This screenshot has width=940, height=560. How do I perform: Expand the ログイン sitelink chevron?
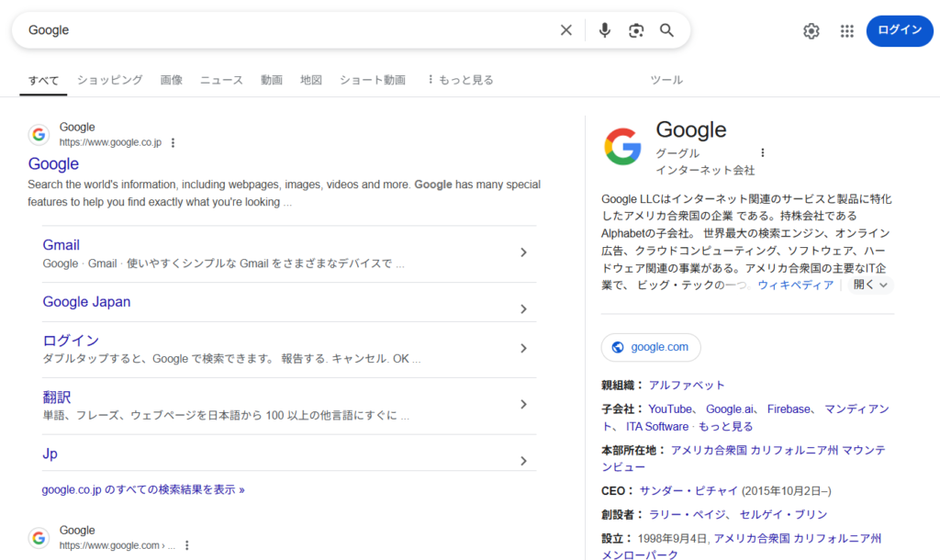523,348
